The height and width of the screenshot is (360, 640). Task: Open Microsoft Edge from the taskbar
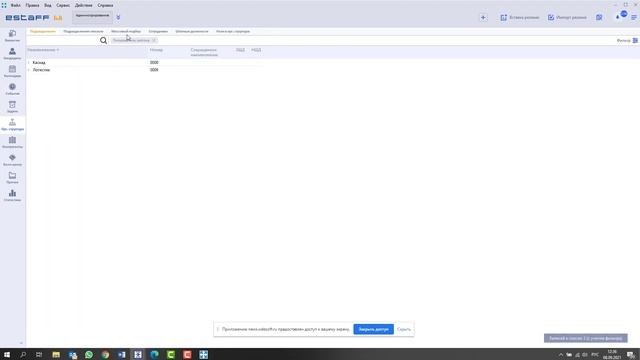(154, 354)
